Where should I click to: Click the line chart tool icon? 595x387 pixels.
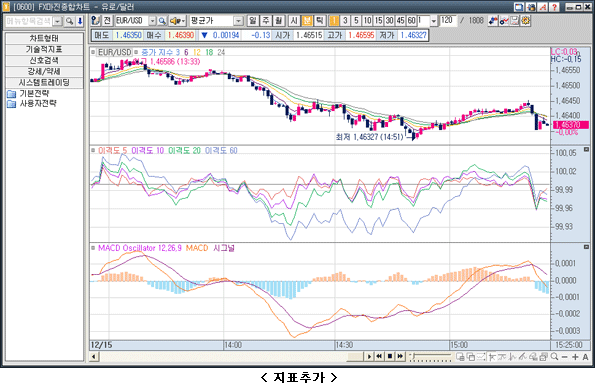[x=504, y=21]
